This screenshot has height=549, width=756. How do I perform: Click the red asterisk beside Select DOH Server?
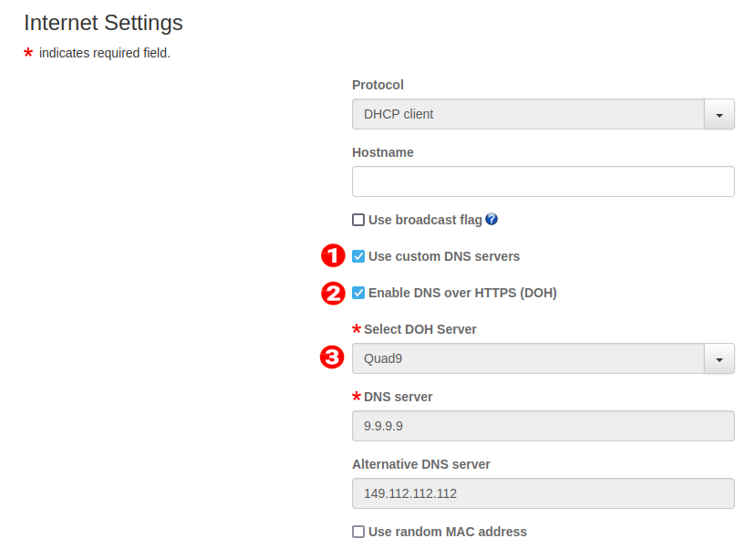click(357, 329)
